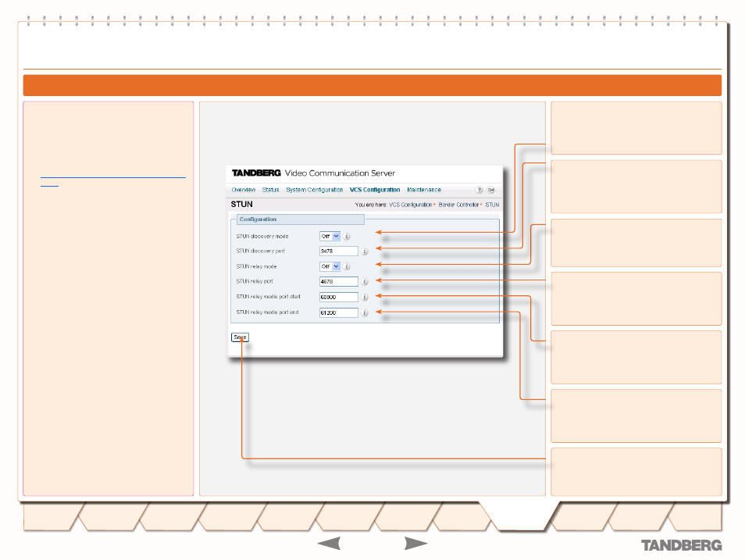
Task: Show info for STUN relay mode
Action: pos(347,266)
